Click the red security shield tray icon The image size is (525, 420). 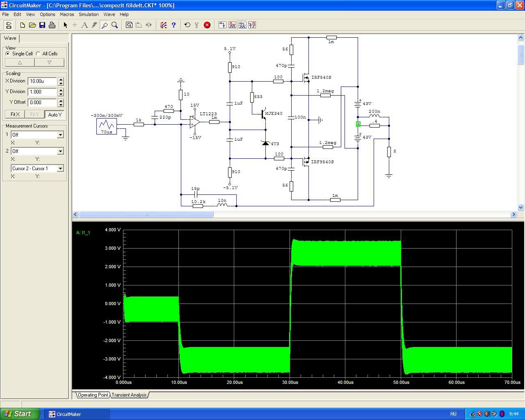coord(479,414)
